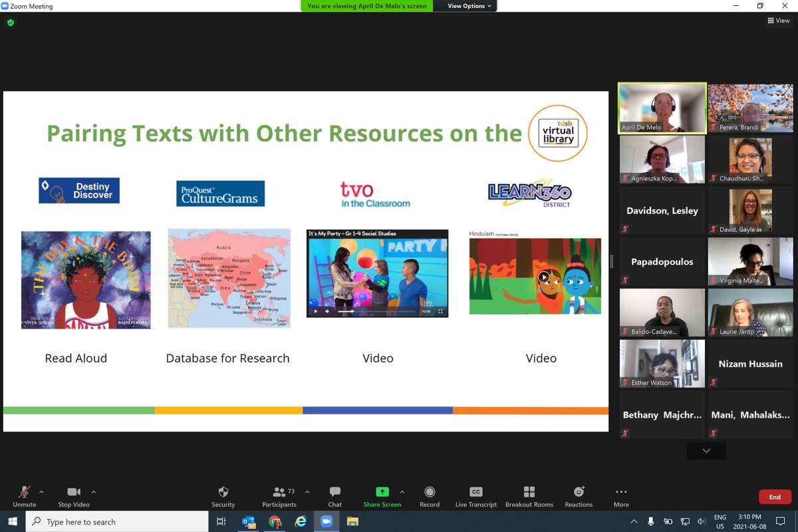Open the View Options dropdown
The image size is (798, 532).
click(x=469, y=6)
